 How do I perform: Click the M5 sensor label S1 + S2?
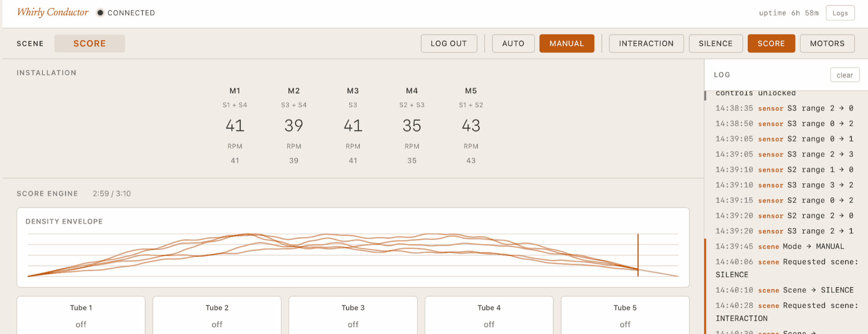pyautogui.click(x=471, y=105)
